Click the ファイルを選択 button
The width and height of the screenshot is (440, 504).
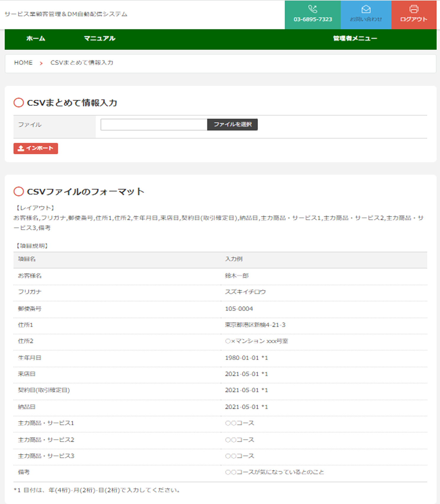232,124
